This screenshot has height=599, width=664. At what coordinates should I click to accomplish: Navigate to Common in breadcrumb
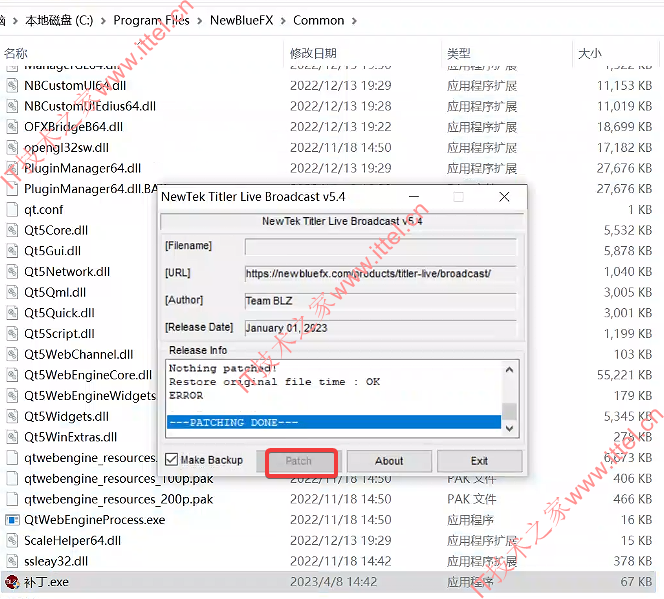tap(318, 20)
